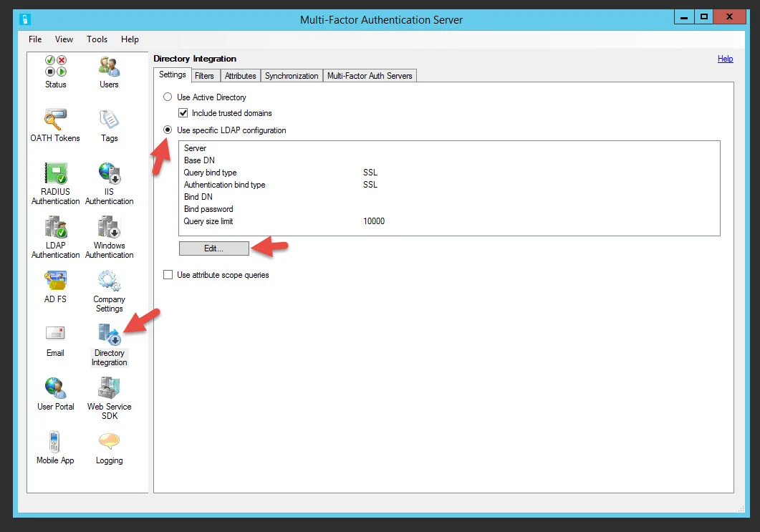Open the Multi-Factor Auth Servers tab
This screenshot has width=760, height=532.
(x=370, y=76)
